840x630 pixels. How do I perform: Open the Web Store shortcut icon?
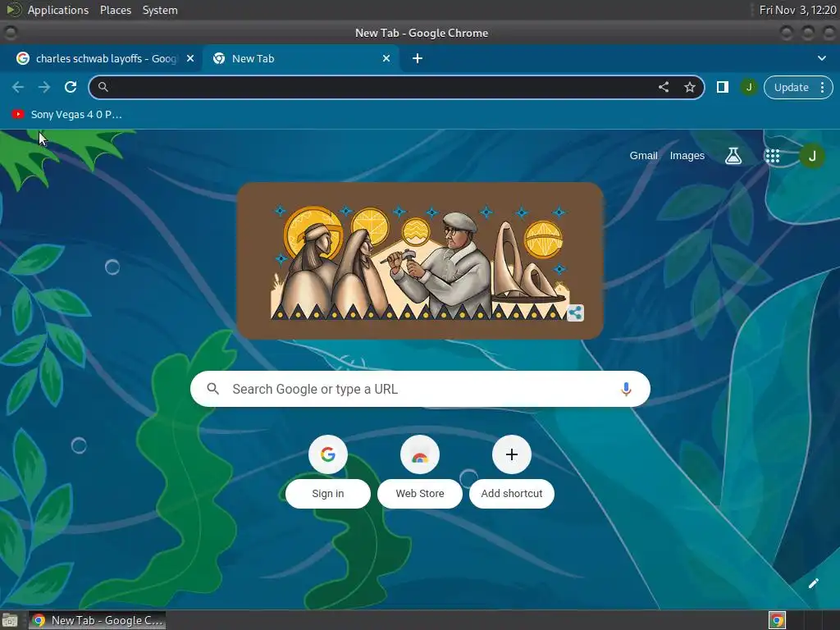(420, 454)
